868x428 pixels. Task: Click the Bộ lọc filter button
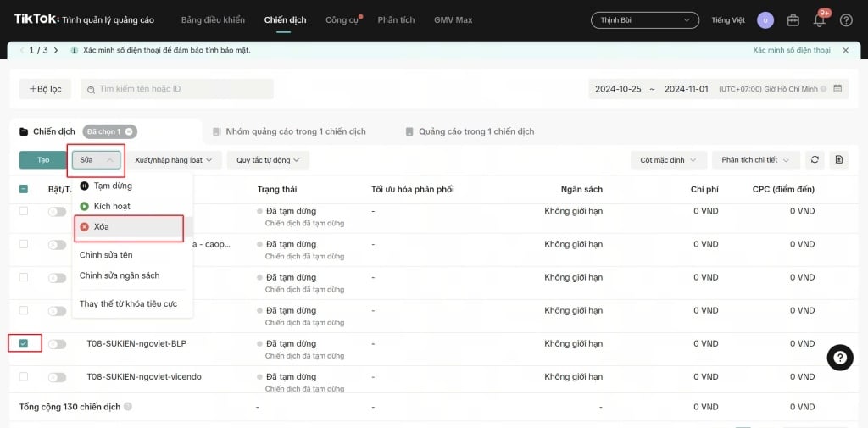click(x=46, y=89)
